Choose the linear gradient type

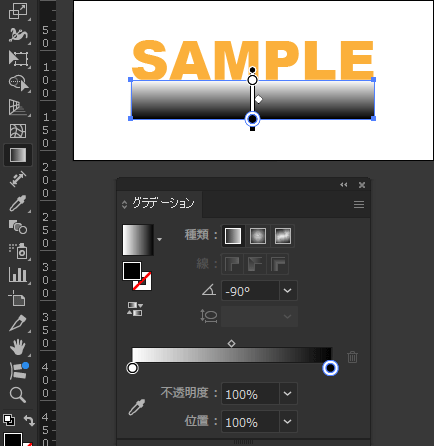click(233, 236)
